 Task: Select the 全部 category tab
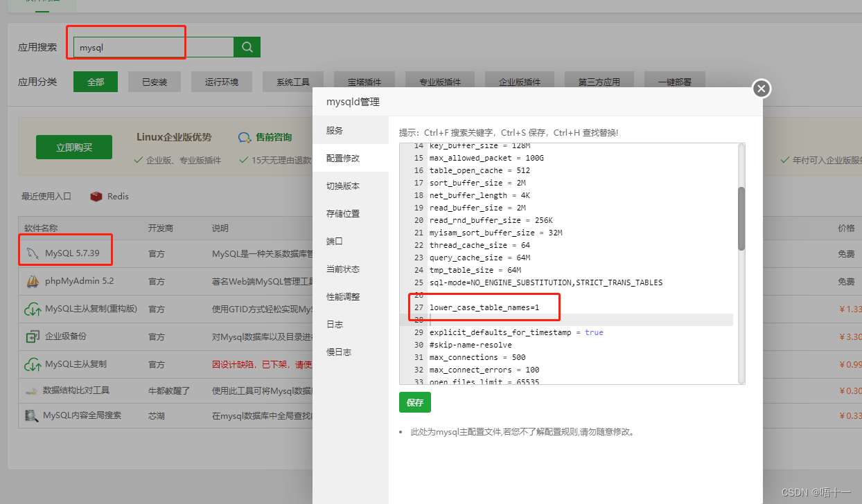tap(96, 82)
